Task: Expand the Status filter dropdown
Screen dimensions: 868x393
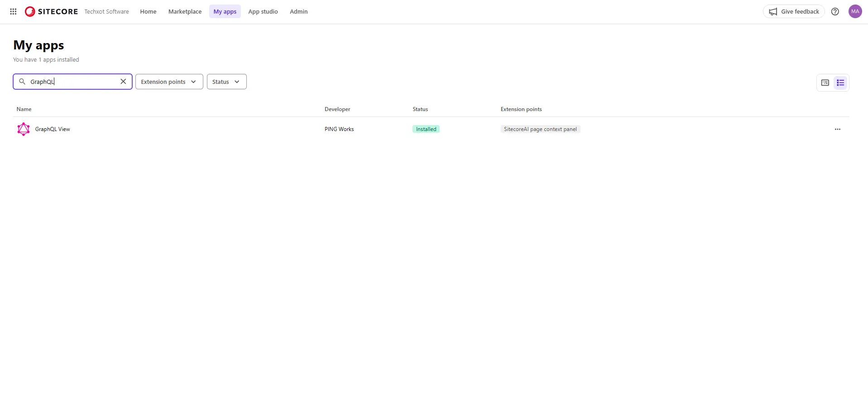Action: click(x=226, y=82)
